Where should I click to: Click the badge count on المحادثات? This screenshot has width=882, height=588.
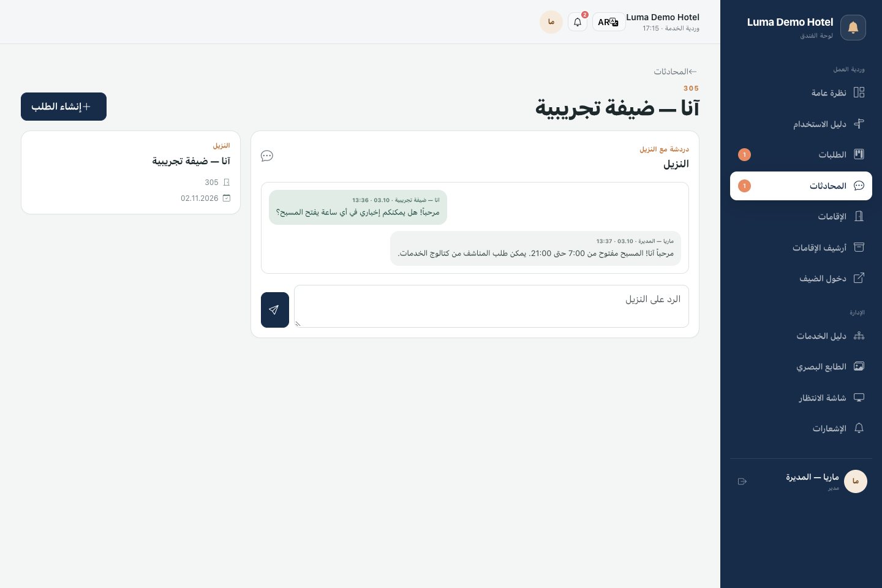point(744,186)
